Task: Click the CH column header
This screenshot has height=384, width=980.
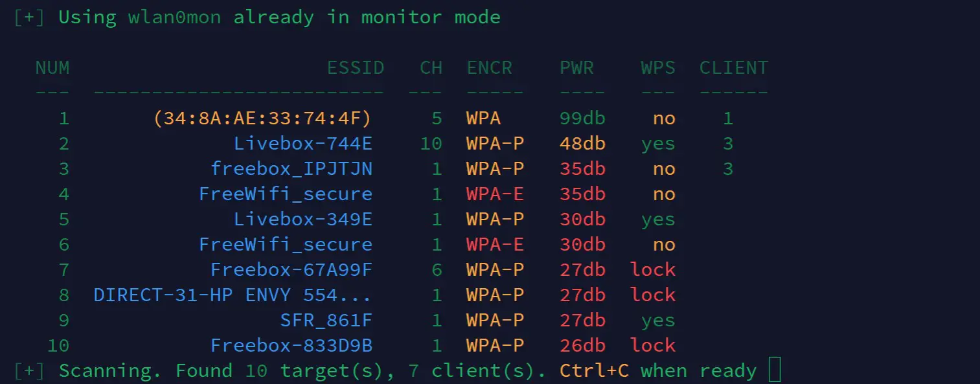Action: pyautogui.click(x=431, y=68)
